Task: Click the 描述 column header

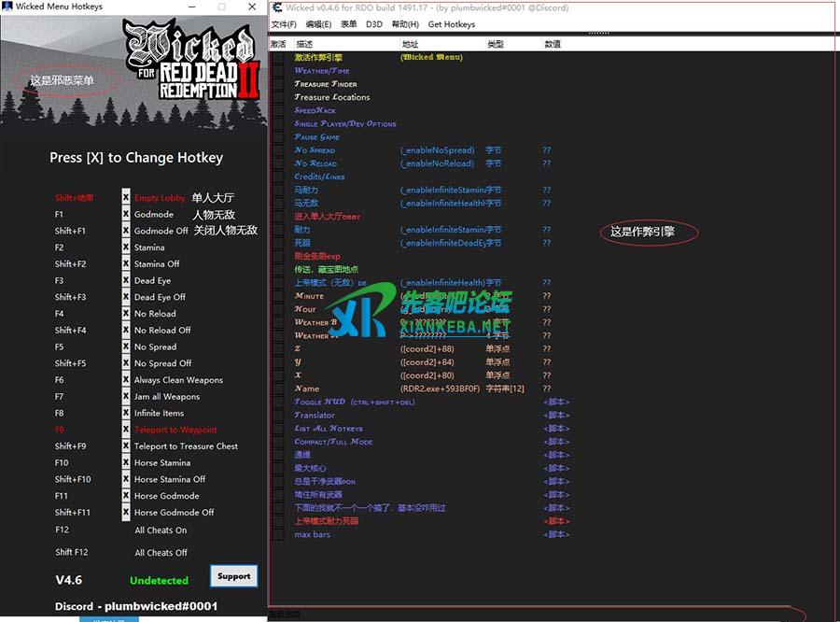Action: point(305,44)
